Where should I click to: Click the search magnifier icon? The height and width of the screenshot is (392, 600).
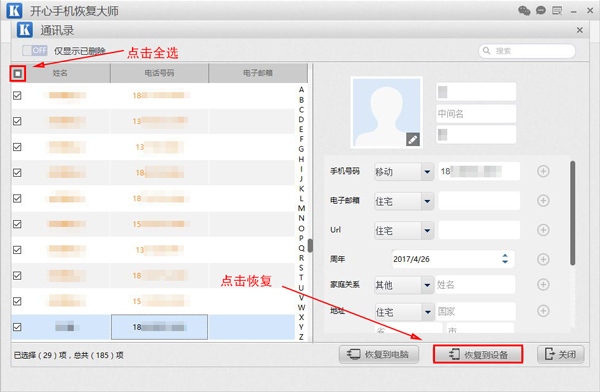(486, 51)
